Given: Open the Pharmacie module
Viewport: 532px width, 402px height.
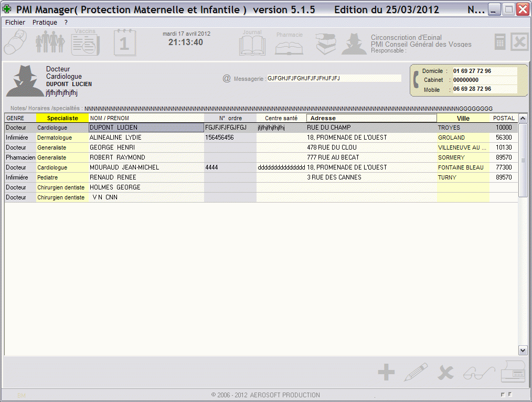Looking at the screenshot, I should [289, 44].
